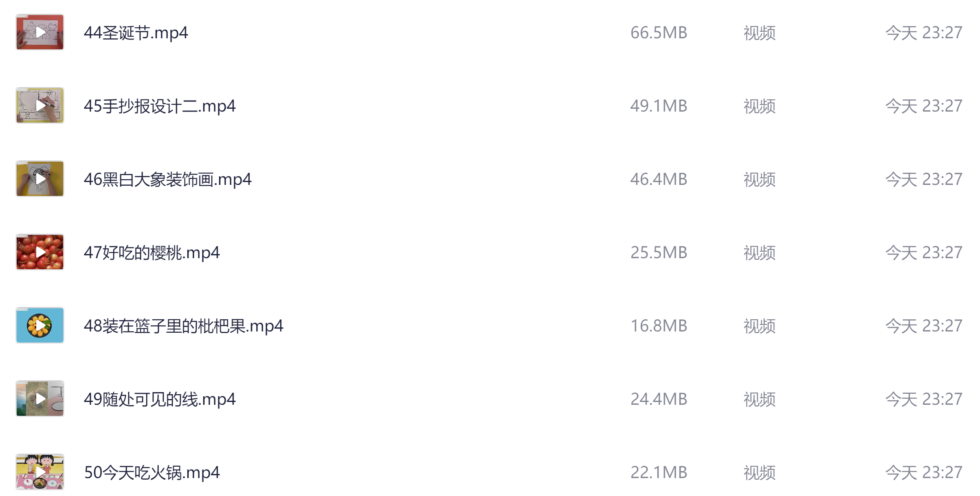This screenshot has width=980, height=496.
Task: Click the 49随处可见的线.mp4 file name
Action: pos(159,399)
